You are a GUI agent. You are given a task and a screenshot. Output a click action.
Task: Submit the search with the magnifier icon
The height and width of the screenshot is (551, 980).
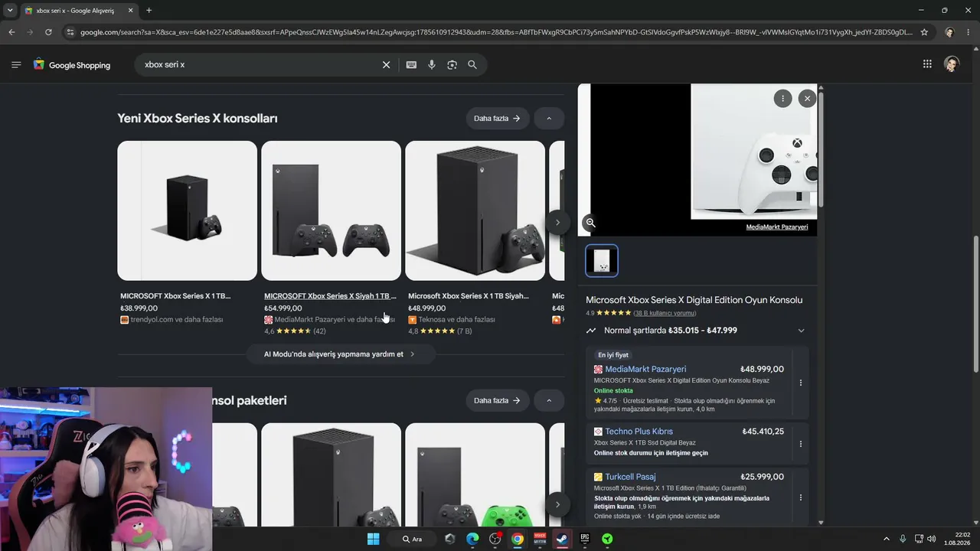[472, 65]
